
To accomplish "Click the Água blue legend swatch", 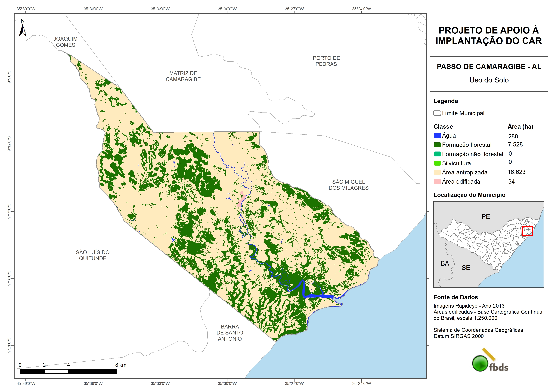I will click(437, 136).
